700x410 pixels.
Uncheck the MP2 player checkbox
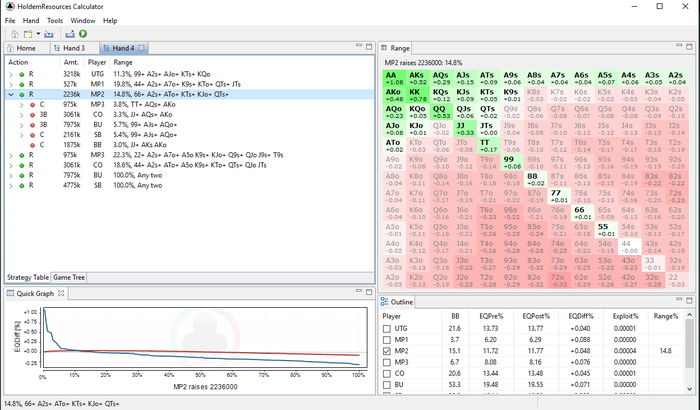pyautogui.click(x=387, y=351)
